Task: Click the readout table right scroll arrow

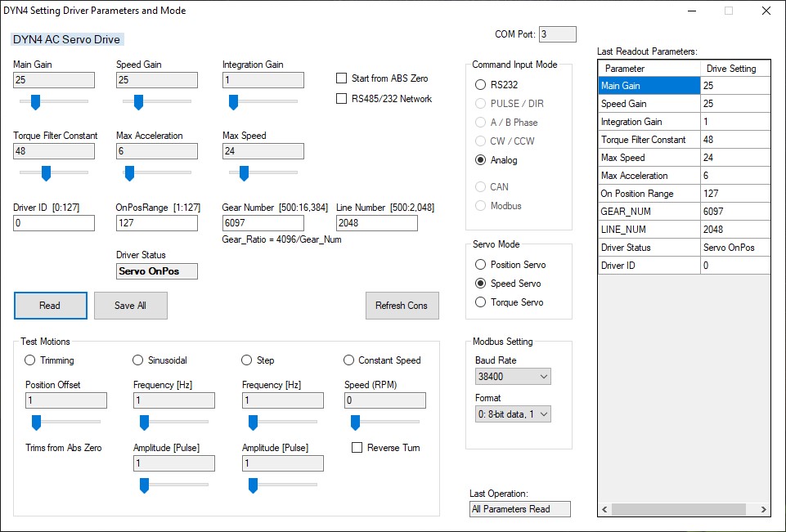Action: [x=763, y=509]
